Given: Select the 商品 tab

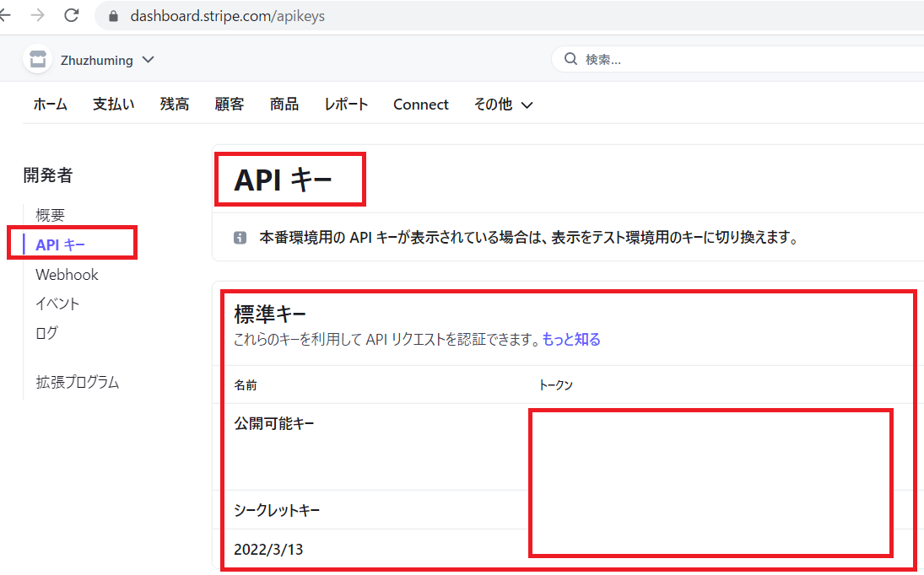Looking at the screenshot, I should tap(284, 105).
